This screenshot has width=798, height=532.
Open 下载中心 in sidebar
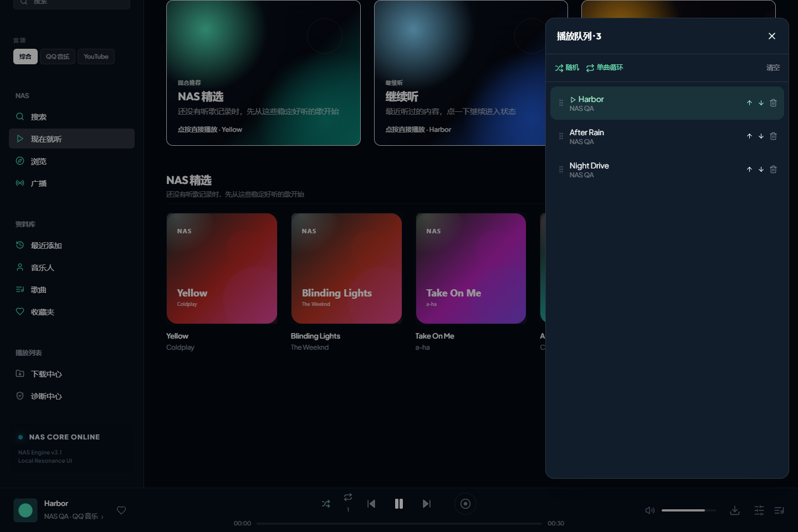[71, 374]
